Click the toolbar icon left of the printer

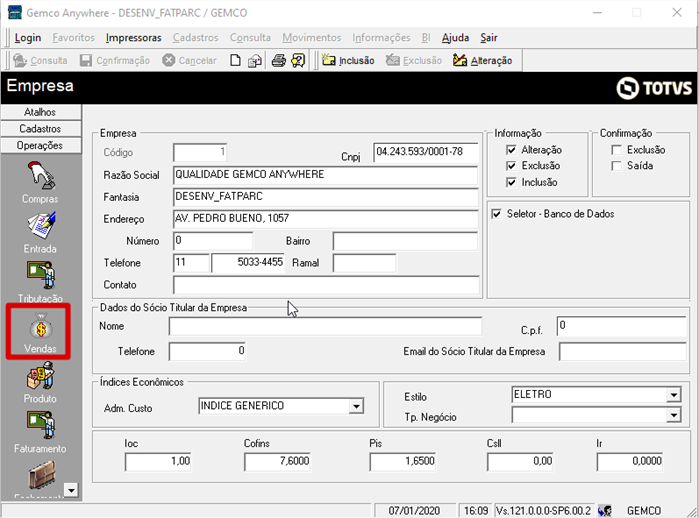click(255, 61)
